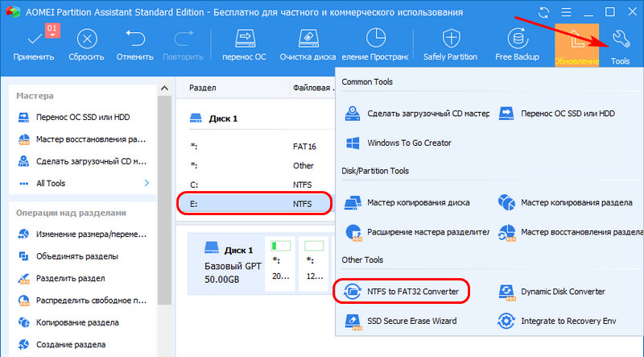Open the Очистка диска wipe tool
This screenshot has width=644, height=357.
click(308, 45)
